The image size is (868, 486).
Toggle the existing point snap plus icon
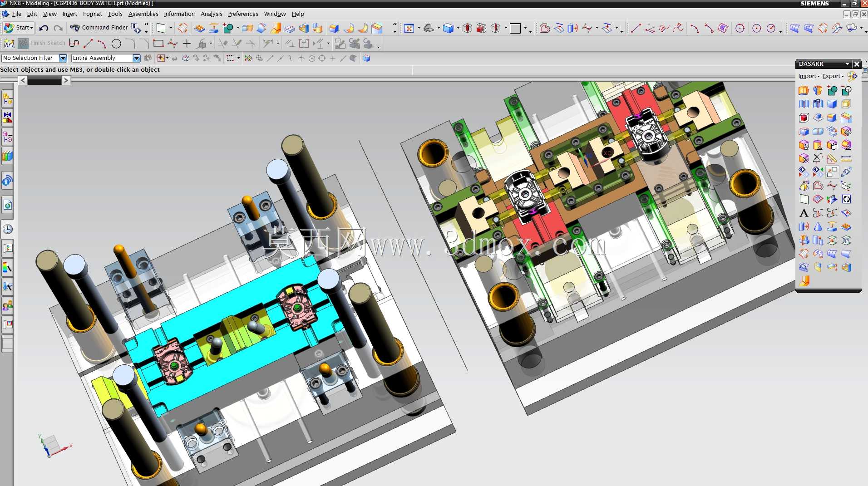coord(333,58)
